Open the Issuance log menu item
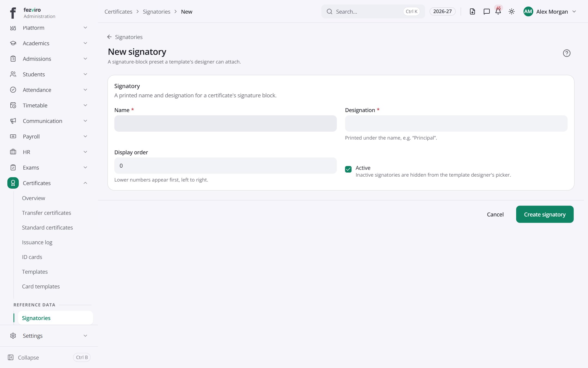Image resolution: width=588 pixels, height=368 pixels. pos(37,242)
